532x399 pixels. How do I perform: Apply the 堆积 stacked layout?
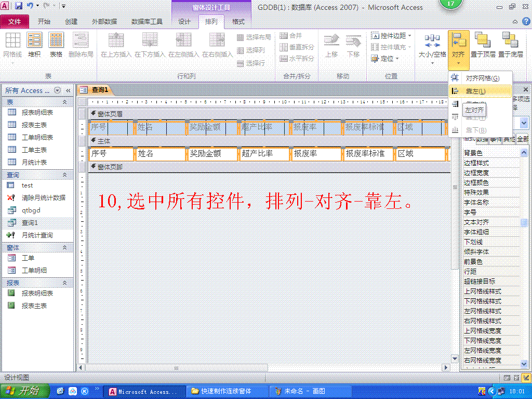(34, 45)
